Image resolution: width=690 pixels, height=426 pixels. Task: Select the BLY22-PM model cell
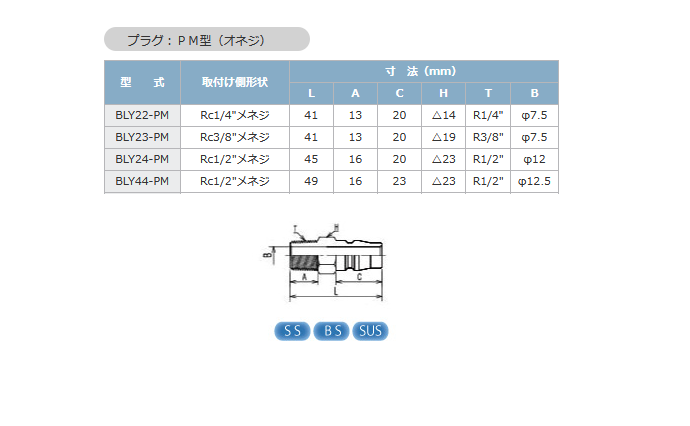142,116
